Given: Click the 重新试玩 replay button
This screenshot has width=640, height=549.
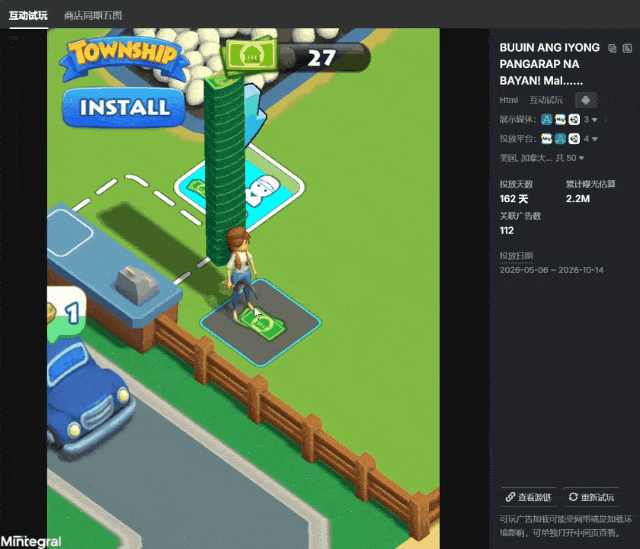Looking at the screenshot, I should pyautogui.click(x=591, y=497).
